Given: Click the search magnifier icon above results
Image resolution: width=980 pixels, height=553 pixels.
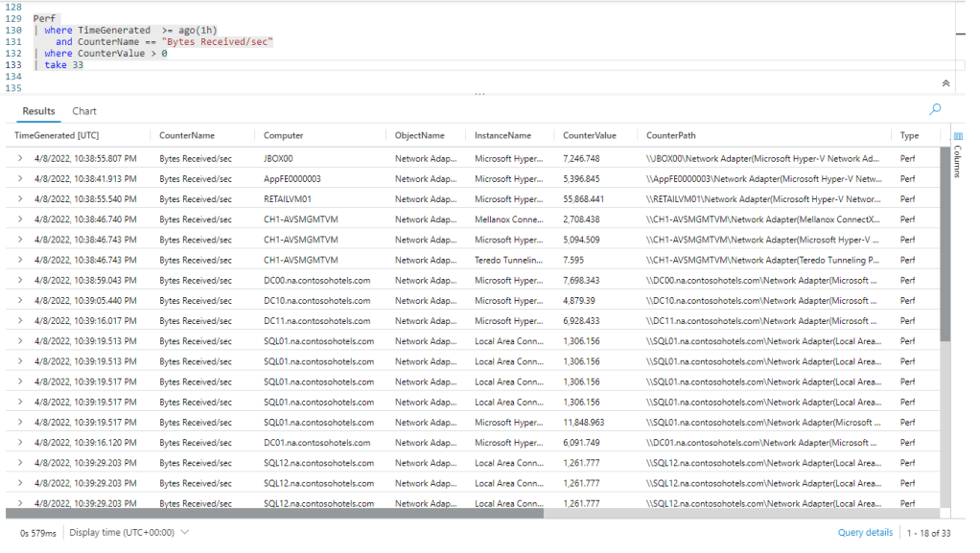Looking at the screenshot, I should [x=935, y=109].
